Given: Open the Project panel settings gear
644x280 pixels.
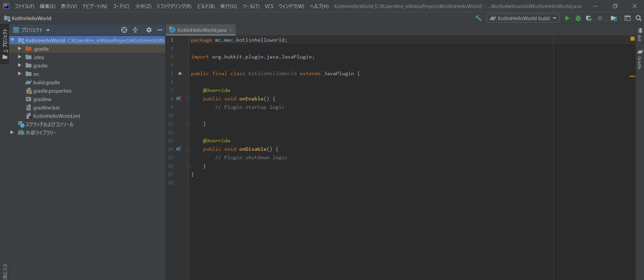Looking at the screenshot, I should point(149,30).
